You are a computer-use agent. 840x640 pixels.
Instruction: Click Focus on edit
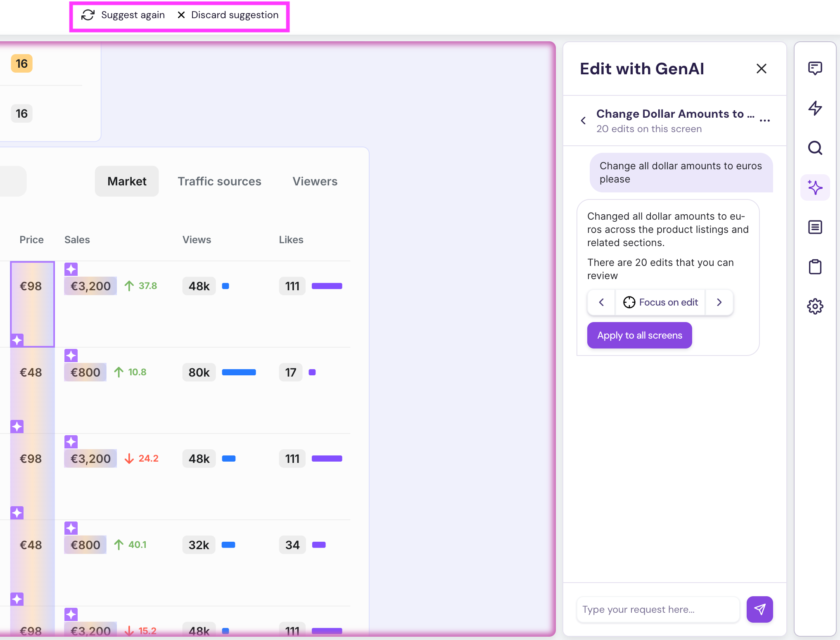click(660, 302)
